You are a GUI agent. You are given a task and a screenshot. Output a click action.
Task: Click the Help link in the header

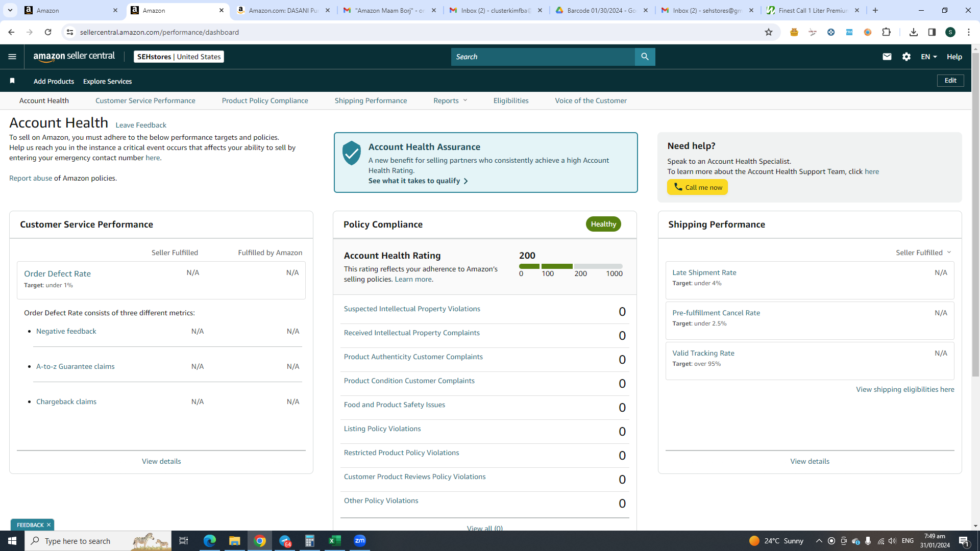point(954,57)
